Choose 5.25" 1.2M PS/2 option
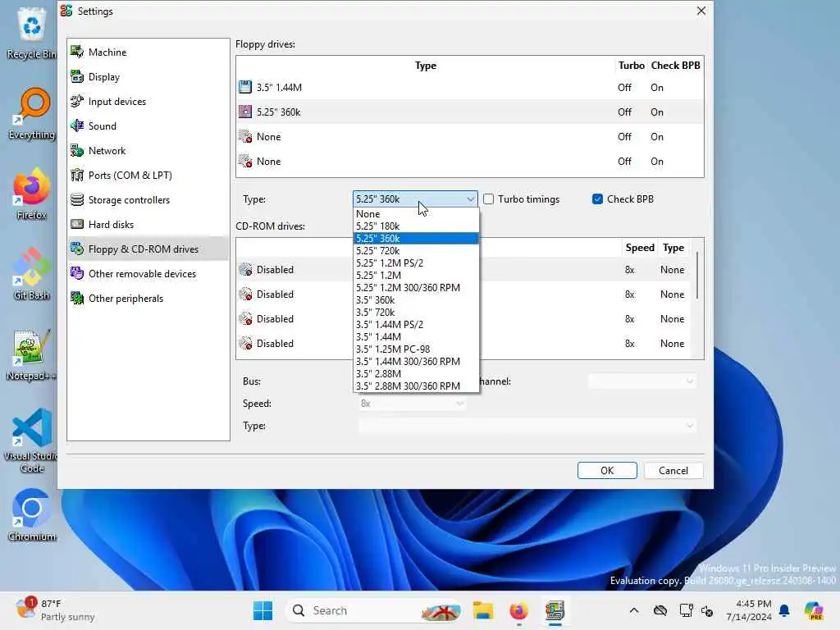The width and height of the screenshot is (840, 630). (416, 263)
